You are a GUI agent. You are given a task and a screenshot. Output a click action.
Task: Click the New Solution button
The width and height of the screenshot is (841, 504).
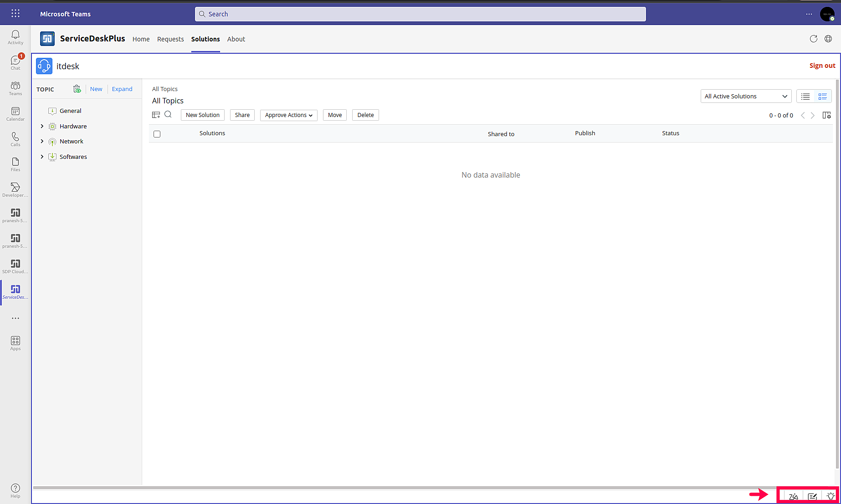pyautogui.click(x=202, y=115)
